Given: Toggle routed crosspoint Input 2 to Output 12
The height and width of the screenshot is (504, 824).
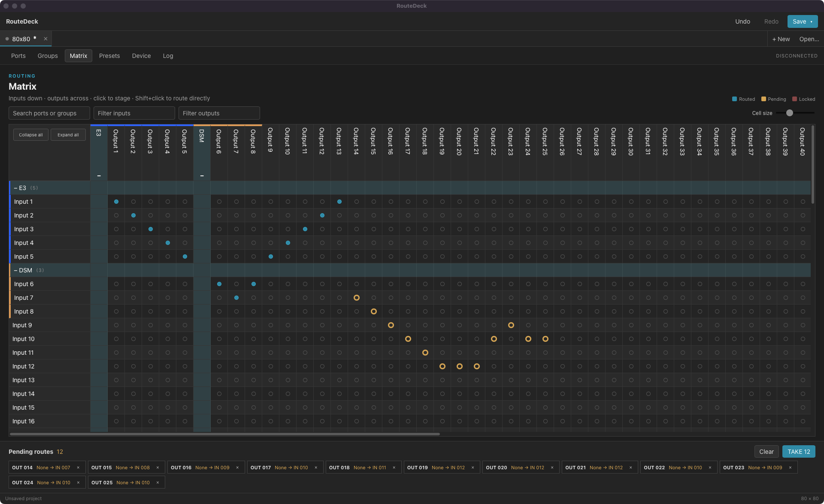Looking at the screenshot, I should pyautogui.click(x=322, y=215).
